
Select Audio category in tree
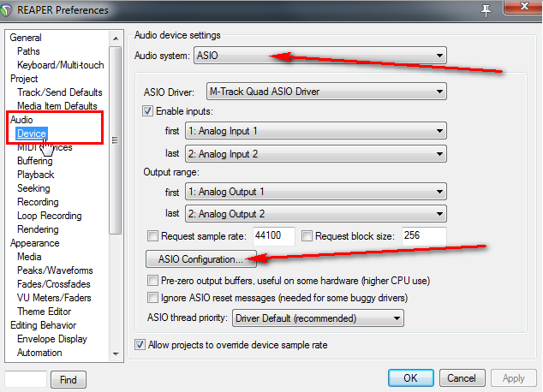(x=21, y=120)
